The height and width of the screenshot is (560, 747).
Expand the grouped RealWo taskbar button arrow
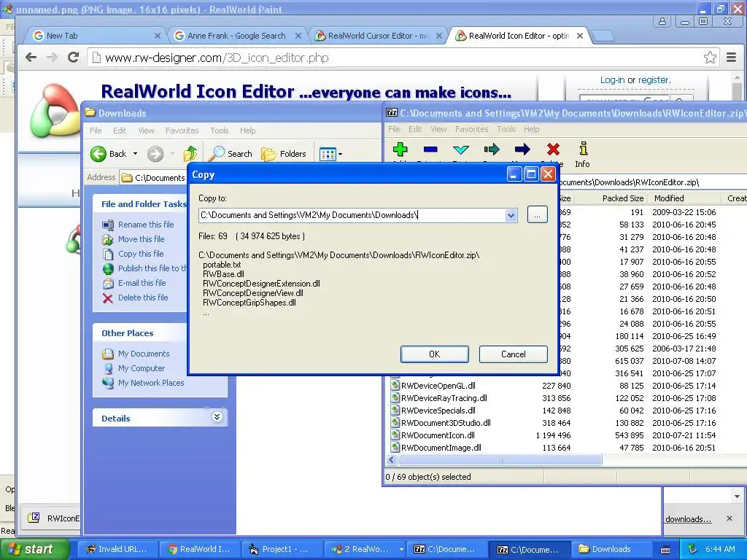tap(401, 549)
